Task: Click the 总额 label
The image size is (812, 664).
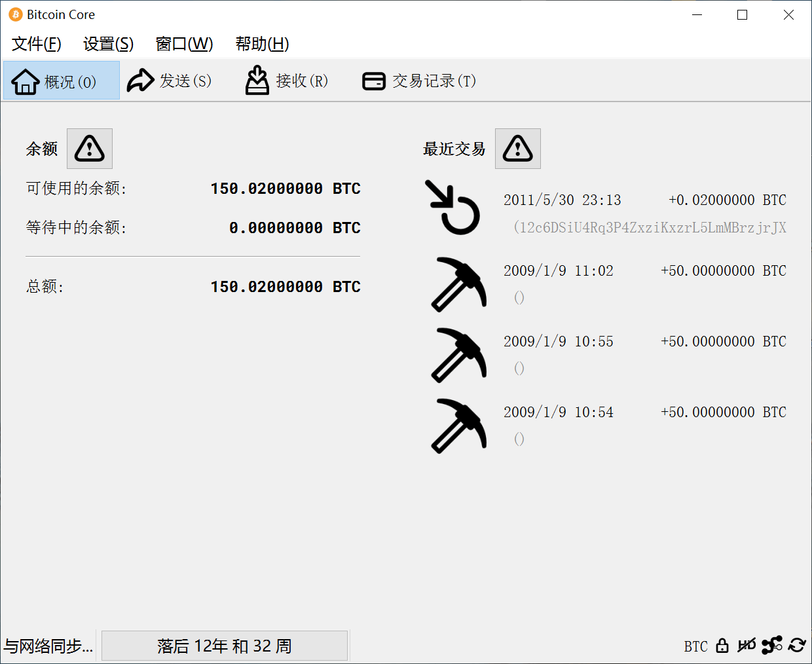Action: coord(45,287)
